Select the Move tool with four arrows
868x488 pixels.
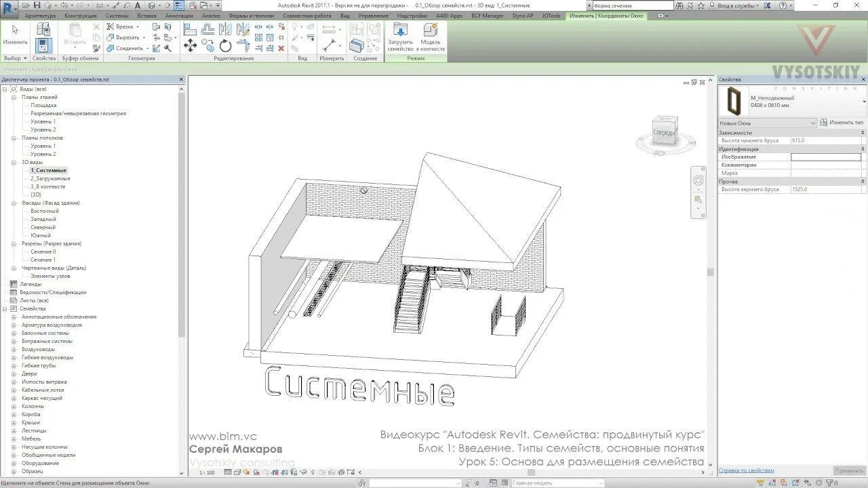pos(190,45)
